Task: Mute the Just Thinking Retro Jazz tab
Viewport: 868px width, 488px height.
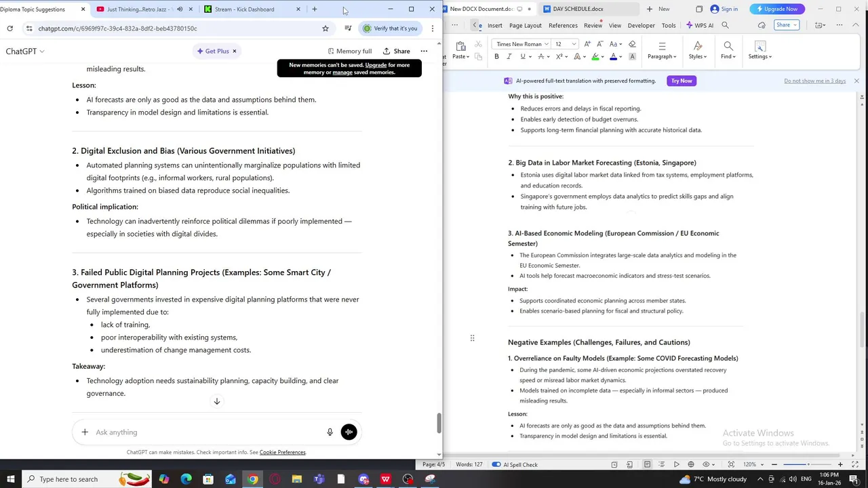Action: point(180,9)
